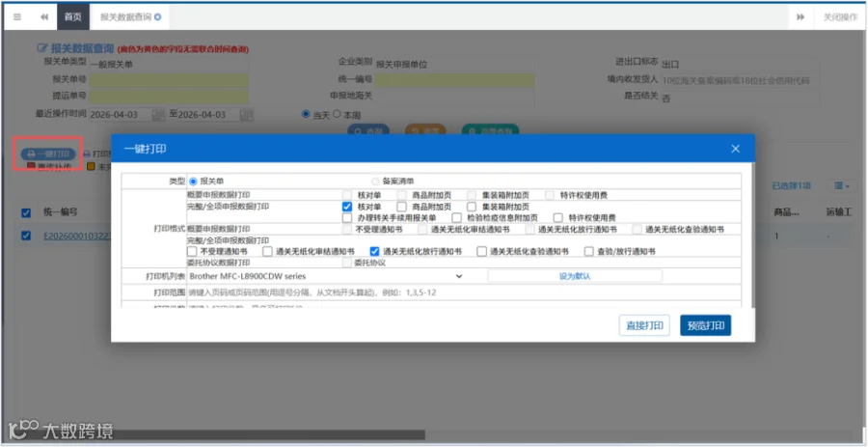Select the 备案清单 type radio button
Image resolution: width=868 pixels, height=447 pixels.
pyautogui.click(x=375, y=182)
